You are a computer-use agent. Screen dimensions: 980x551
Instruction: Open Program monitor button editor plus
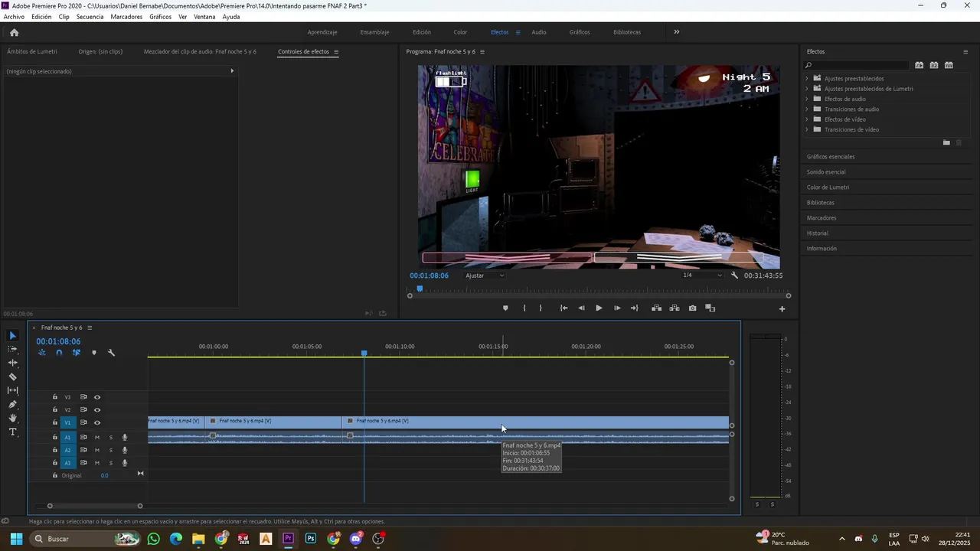[782, 308]
